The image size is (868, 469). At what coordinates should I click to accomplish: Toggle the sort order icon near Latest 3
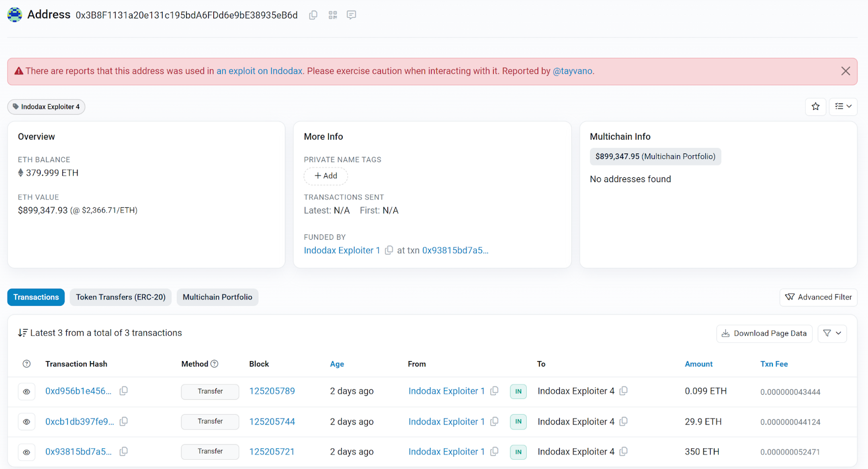(23, 333)
